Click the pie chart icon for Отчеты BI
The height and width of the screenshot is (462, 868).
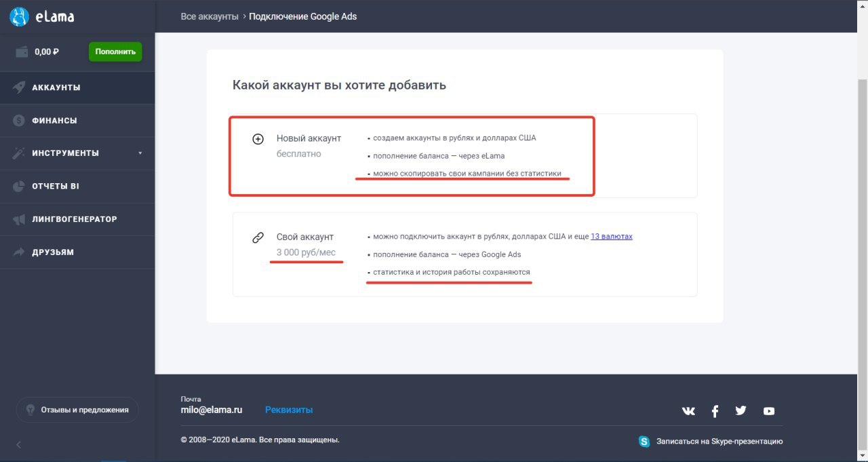pos(19,186)
